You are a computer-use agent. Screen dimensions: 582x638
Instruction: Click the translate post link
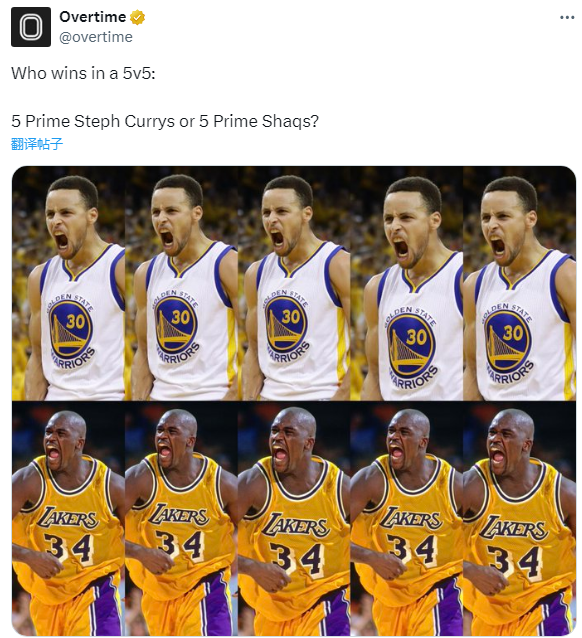pyautogui.click(x=37, y=144)
